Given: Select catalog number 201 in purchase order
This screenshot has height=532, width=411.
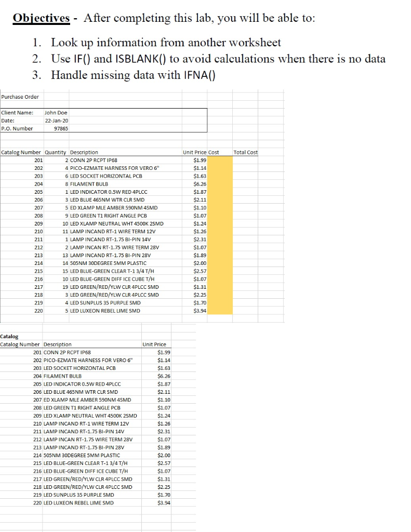Looking at the screenshot, I should (x=38, y=160).
